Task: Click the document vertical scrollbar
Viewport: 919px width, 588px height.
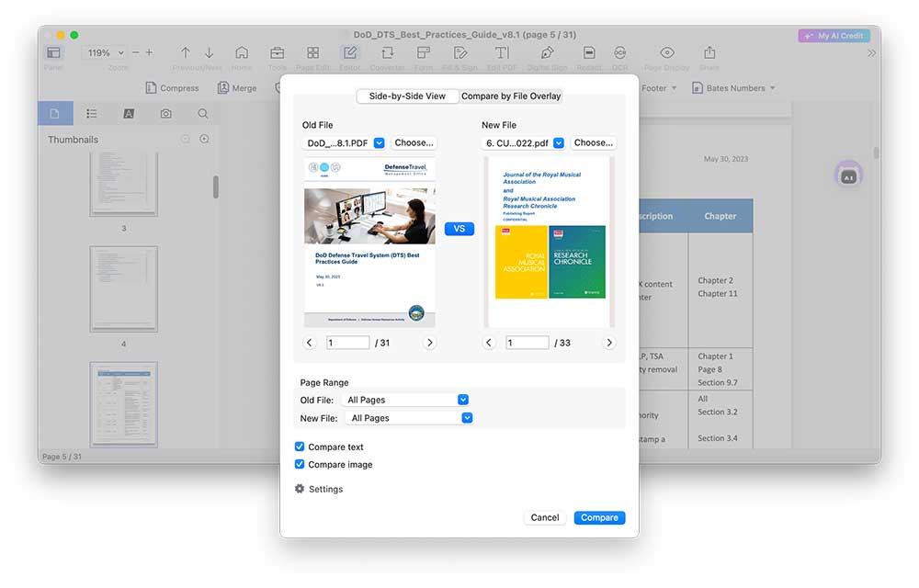Action: tap(876, 153)
